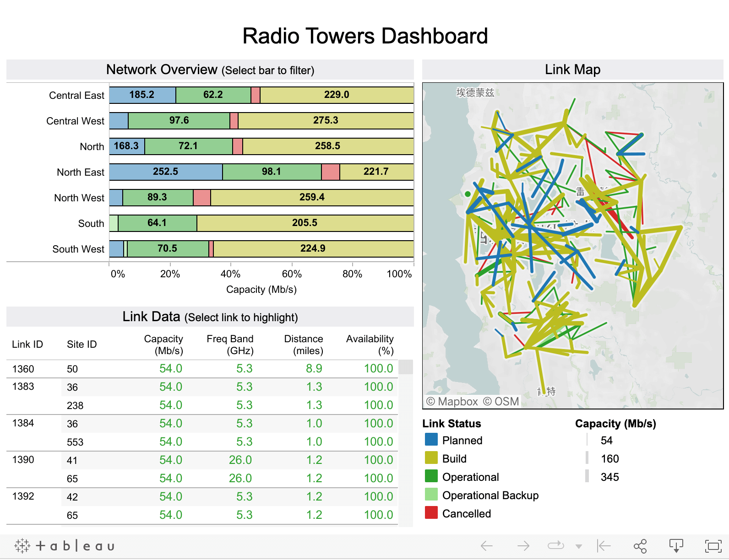Open the replay dropdown arrow
Viewport: 729px width, 560px height.
pyautogui.click(x=579, y=546)
